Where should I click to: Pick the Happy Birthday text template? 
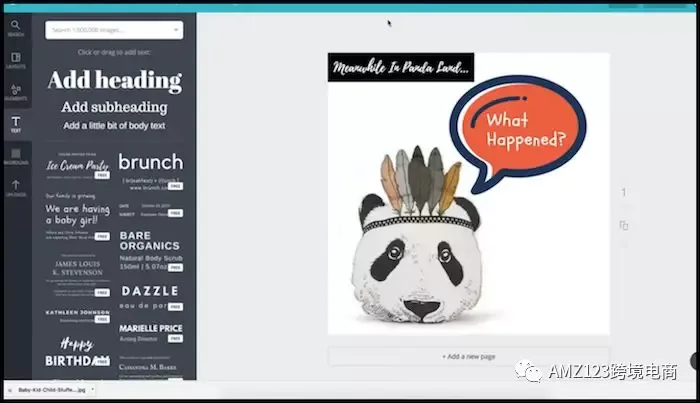[x=77, y=352]
